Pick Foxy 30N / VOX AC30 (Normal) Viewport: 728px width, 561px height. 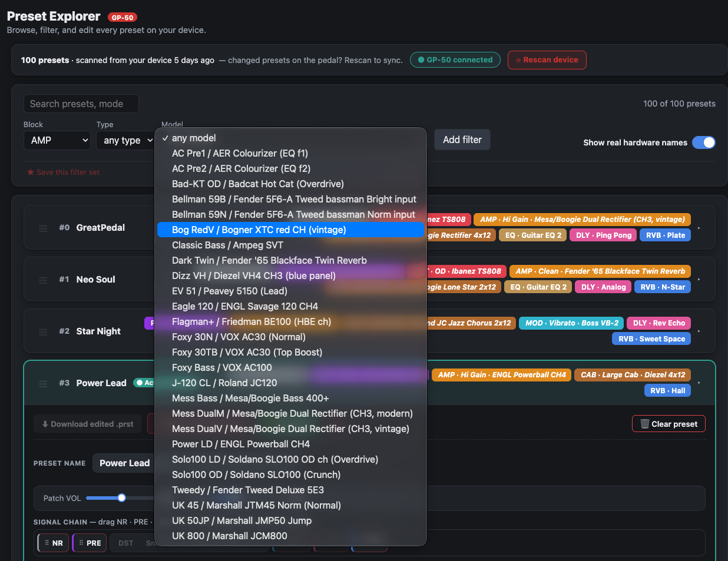(290, 337)
